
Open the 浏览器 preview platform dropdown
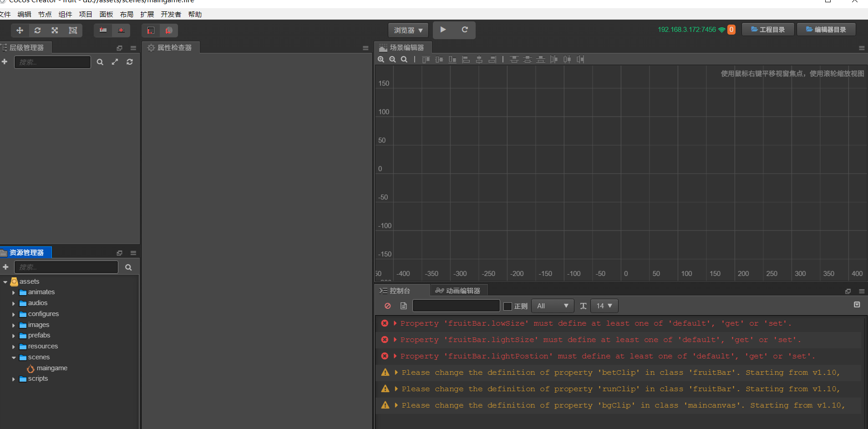(x=408, y=31)
